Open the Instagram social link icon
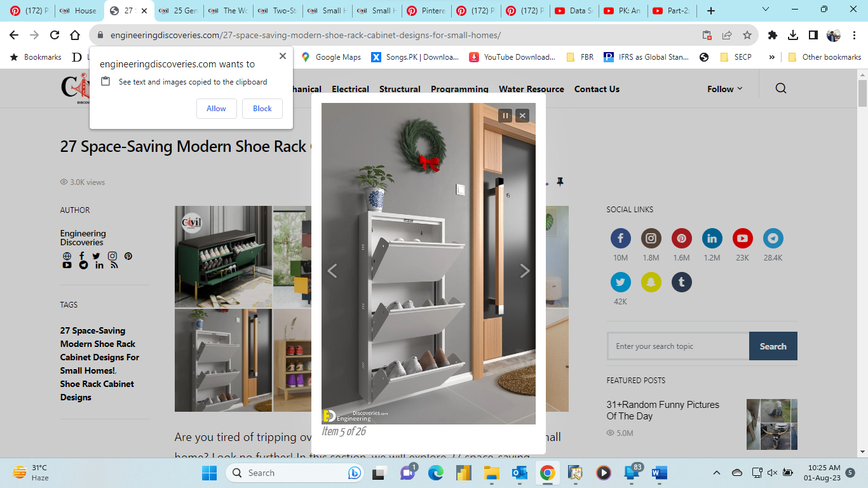 651,239
